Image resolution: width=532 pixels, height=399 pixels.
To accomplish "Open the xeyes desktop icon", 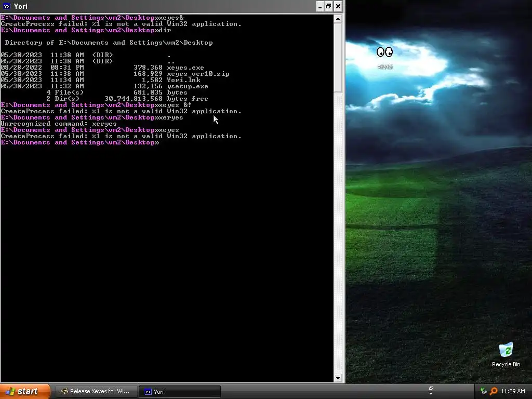I will coord(385,57).
